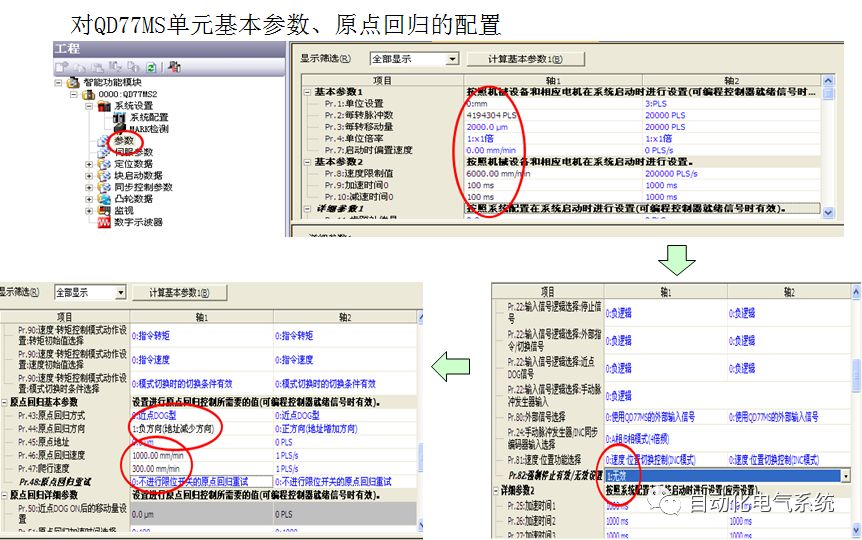
Task: Click the first new-item icon in project toolbar
Action: pyautogui.click(x=62, y=67)
